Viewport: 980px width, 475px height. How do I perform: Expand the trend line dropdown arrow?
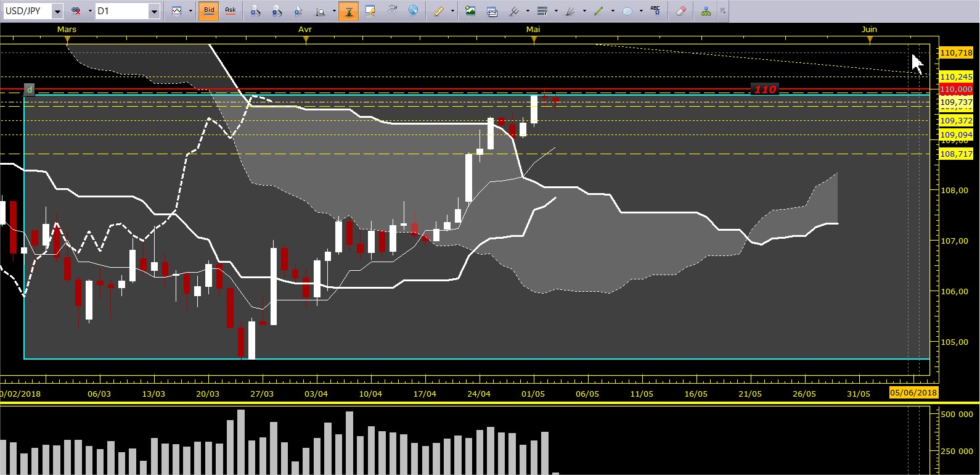coord(613,11)
